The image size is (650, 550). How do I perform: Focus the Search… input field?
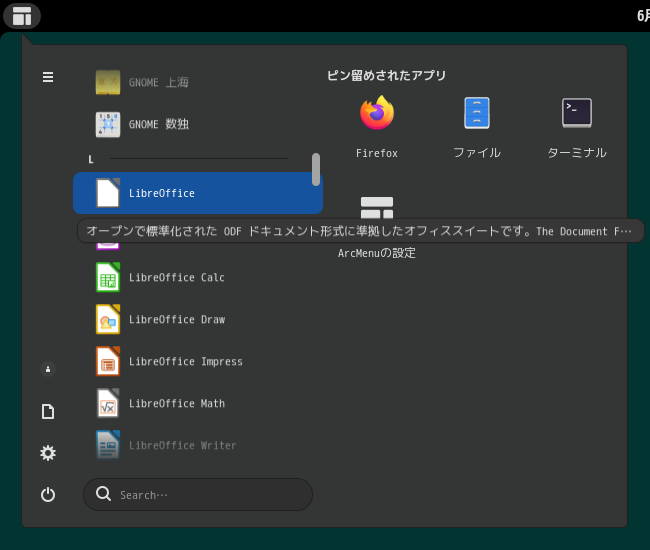198,495
